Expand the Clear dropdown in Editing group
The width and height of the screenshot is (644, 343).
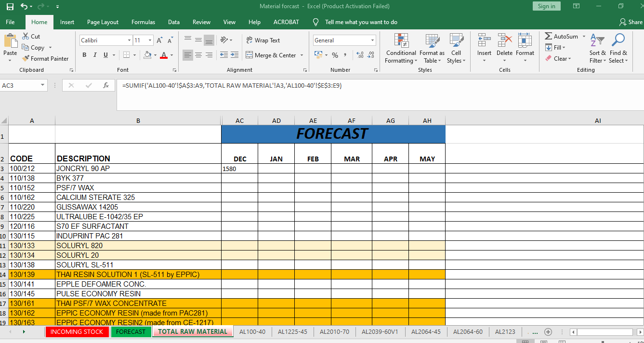pyautogui.click(x=569, y=59)
